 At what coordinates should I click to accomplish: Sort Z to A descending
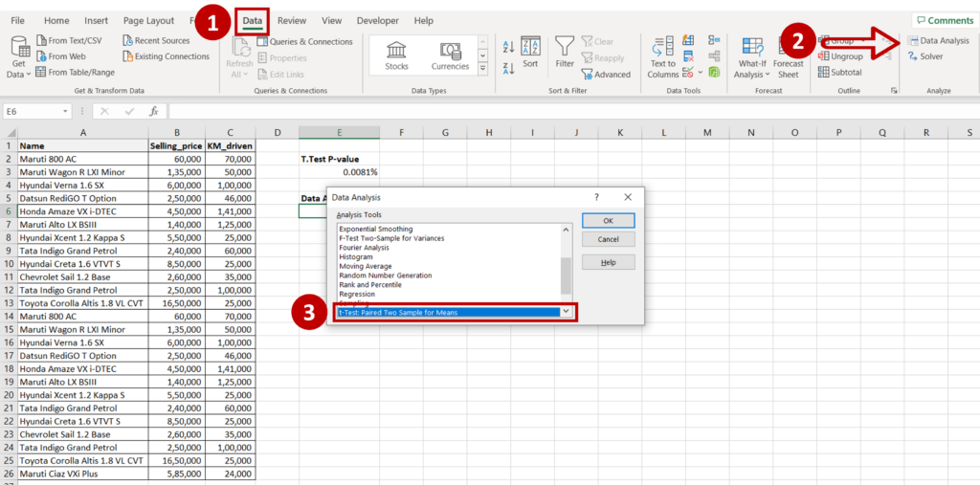coord(508,68)
